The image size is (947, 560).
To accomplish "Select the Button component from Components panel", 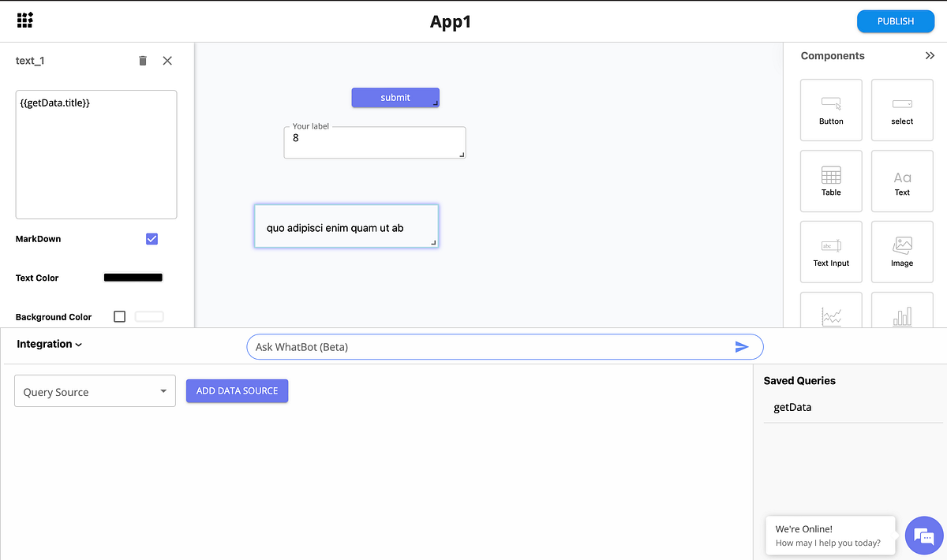I will [831, 110].
